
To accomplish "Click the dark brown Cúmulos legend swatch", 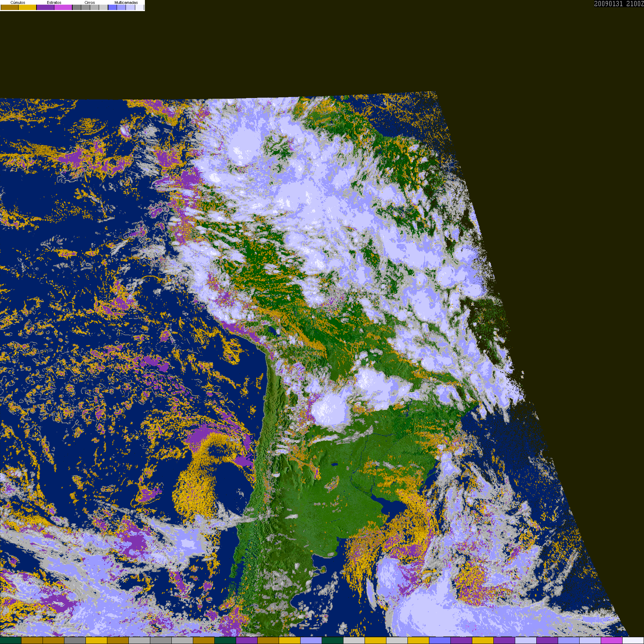I will (x=10, y=7).
